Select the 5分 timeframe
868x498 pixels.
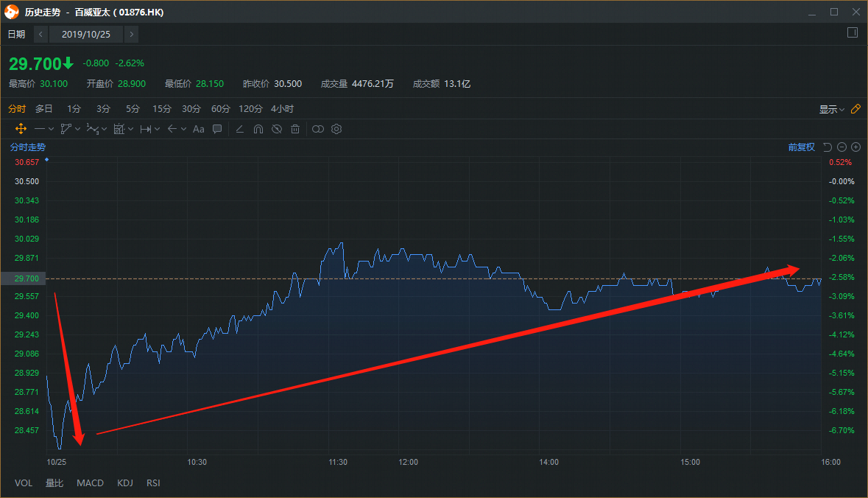tap(133, 108)
